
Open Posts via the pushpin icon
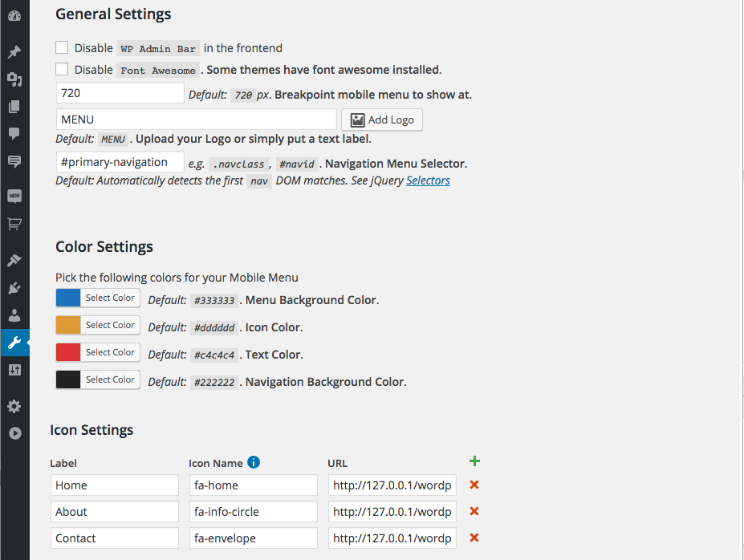[14, 52]
